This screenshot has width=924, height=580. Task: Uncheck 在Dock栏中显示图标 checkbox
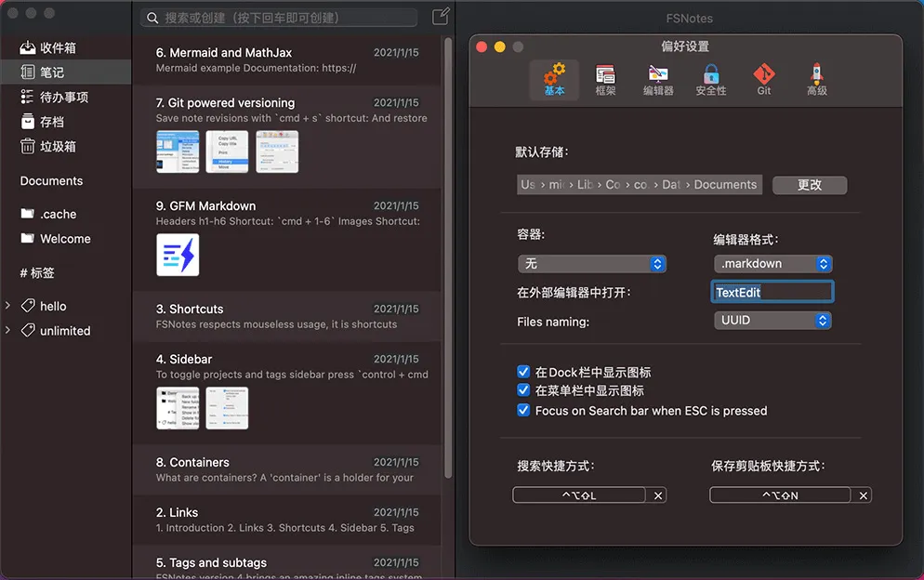coord(523,372)
